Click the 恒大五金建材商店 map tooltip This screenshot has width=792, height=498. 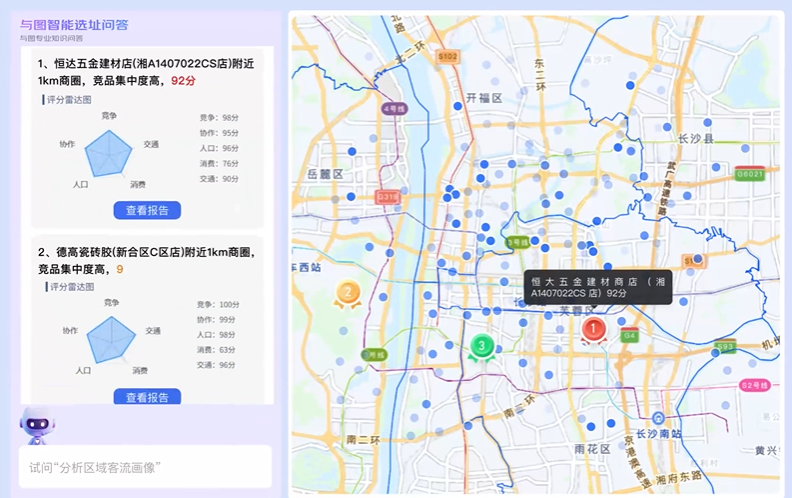click(598, 287)
